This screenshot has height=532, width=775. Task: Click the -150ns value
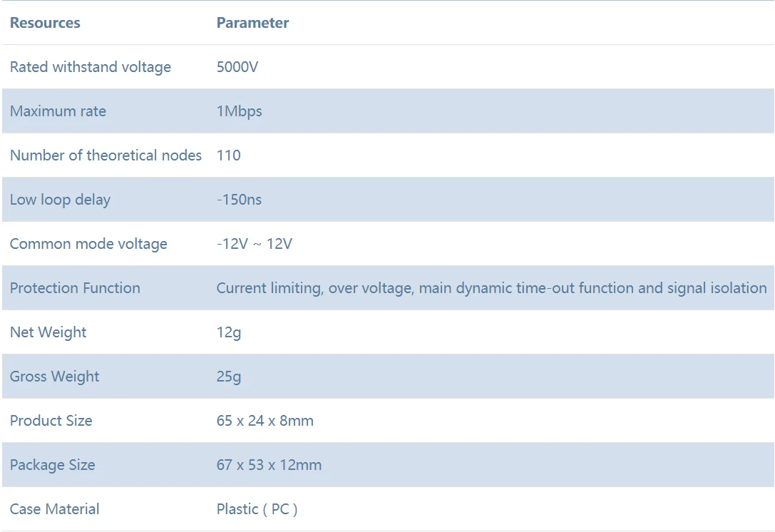pos(239,200)
